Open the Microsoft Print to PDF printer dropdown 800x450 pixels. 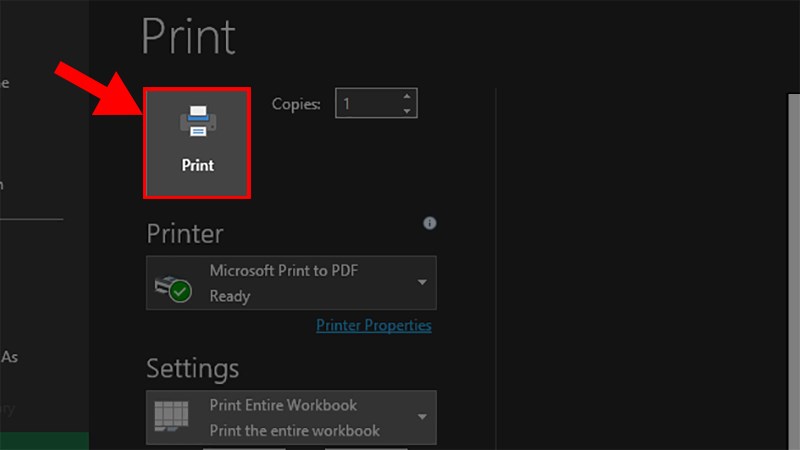(x=290, y=283)
